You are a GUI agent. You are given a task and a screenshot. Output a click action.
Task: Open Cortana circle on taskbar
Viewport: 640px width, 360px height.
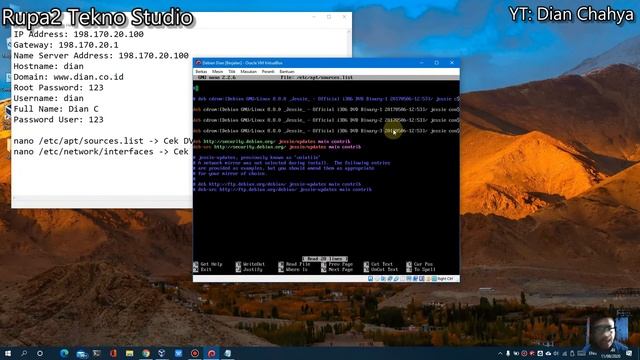(40, 353)
